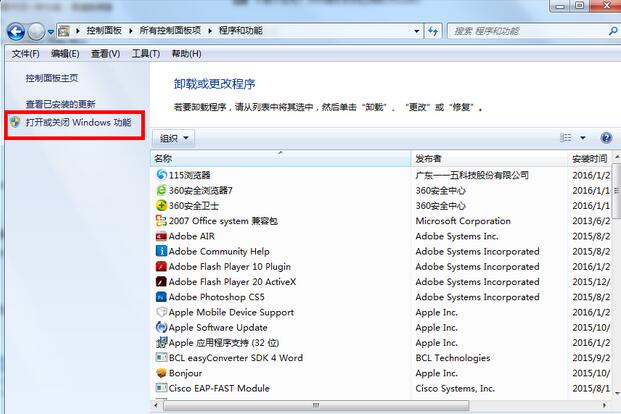Open 查看已安装的更新 link
Image resolution: width=621 pixels, height=414 pixels.
[x=61, y=104]
